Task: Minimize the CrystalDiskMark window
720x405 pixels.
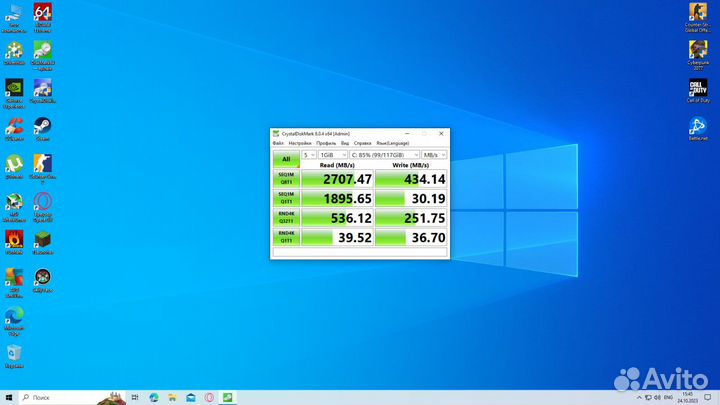Action: click(x=407, y=134)
